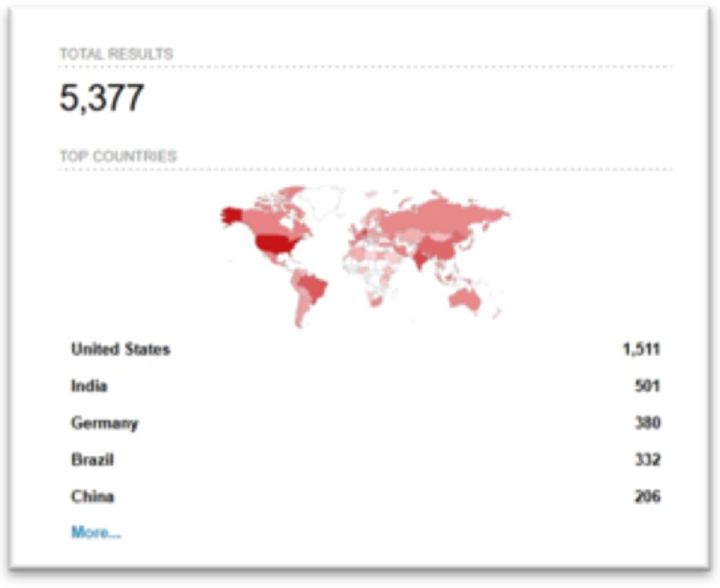Select China in the country list
This screenshot has height=588, width=720.
[x=92, y=496]
